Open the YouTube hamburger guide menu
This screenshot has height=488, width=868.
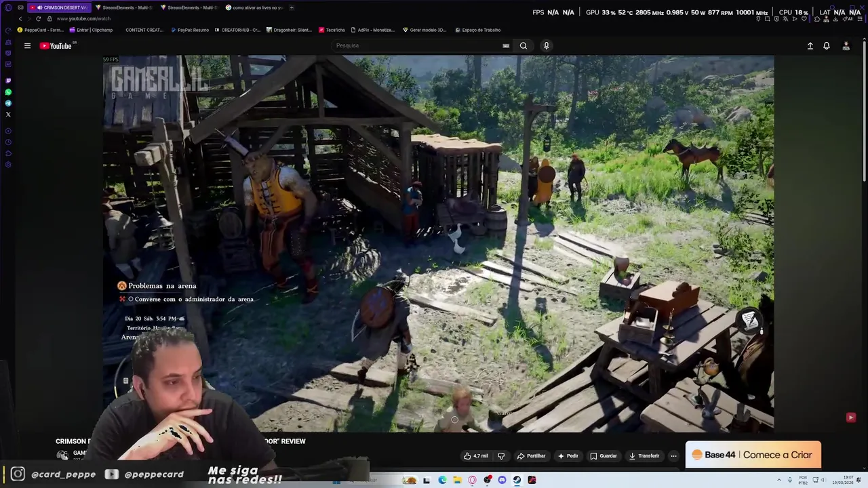click(27, 46)
